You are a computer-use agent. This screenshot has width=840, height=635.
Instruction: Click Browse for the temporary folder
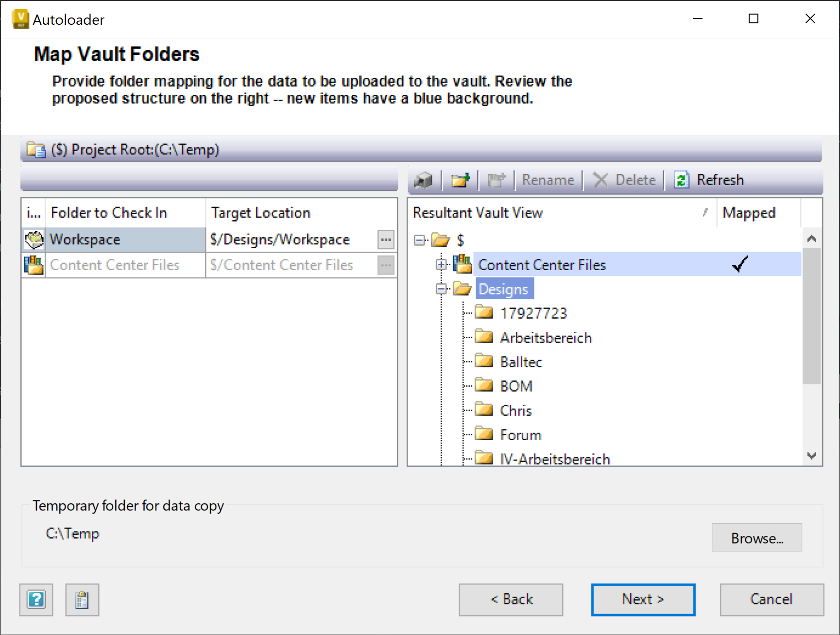pyautogui.click(x=756, y=537)
